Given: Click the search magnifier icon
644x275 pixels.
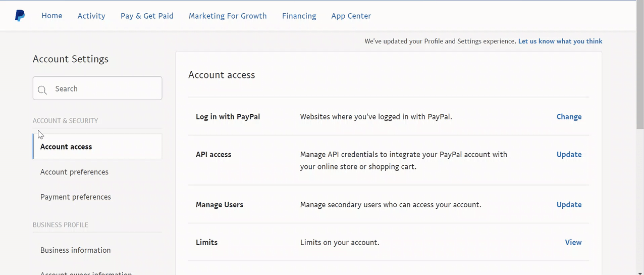Looking at the screenshot, I should (43, 90).
